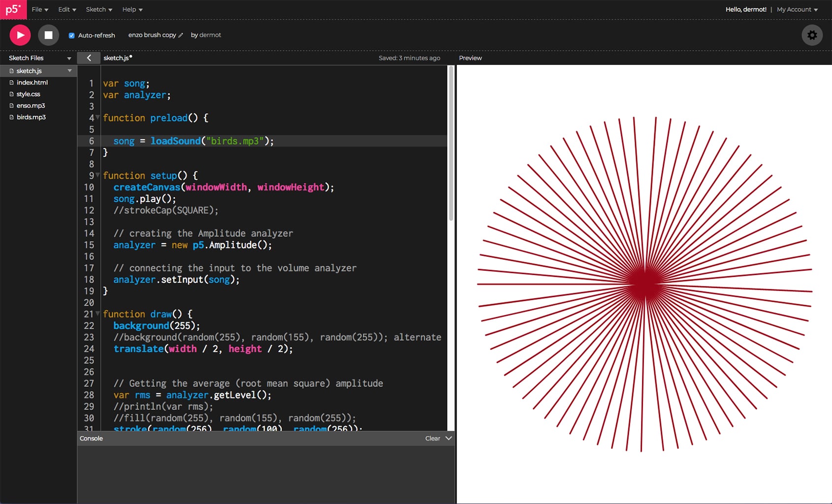
Task: Click the pencil icon to rename sketch
Action: 181,35
